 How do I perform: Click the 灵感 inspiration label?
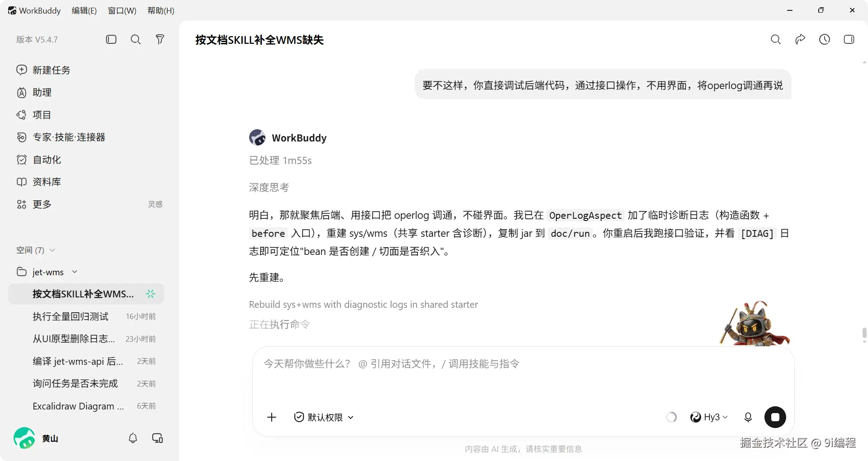click(x=155, y=204)
